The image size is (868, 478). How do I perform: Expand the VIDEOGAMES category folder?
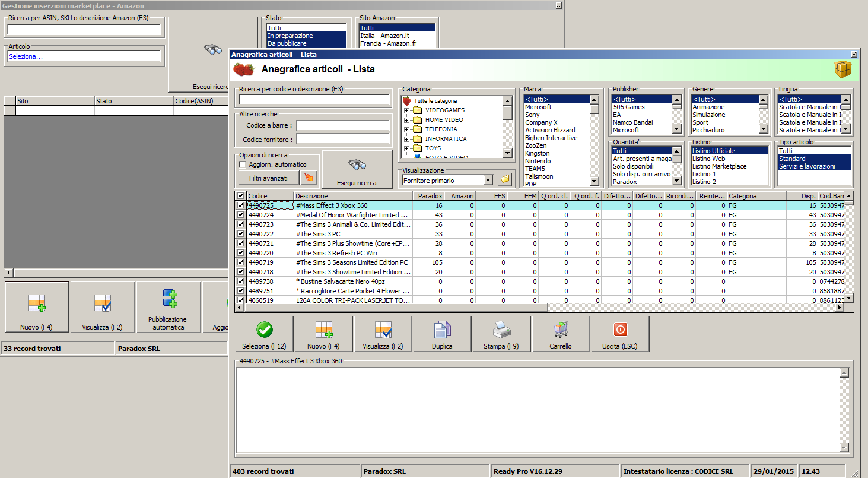coord(406,110)
